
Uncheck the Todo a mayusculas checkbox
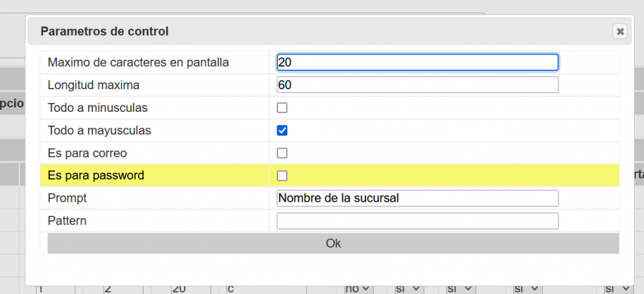pyautogui.click(x=282, y=131)
